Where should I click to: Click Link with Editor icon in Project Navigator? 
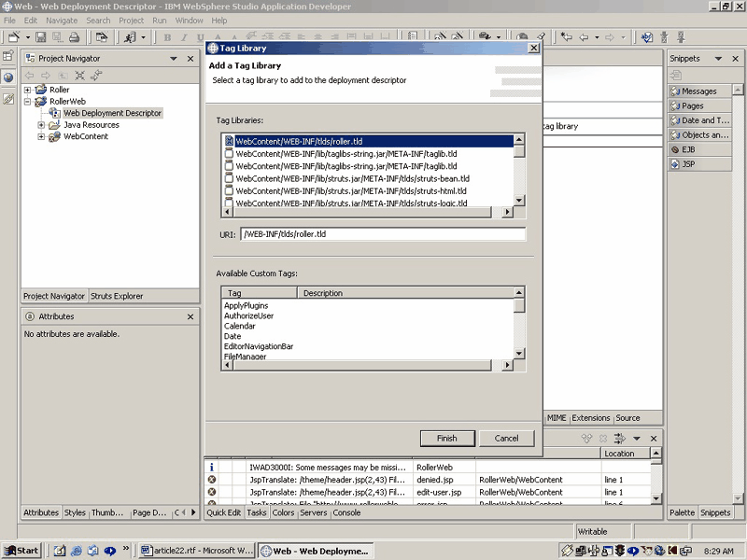click(95, 76)
